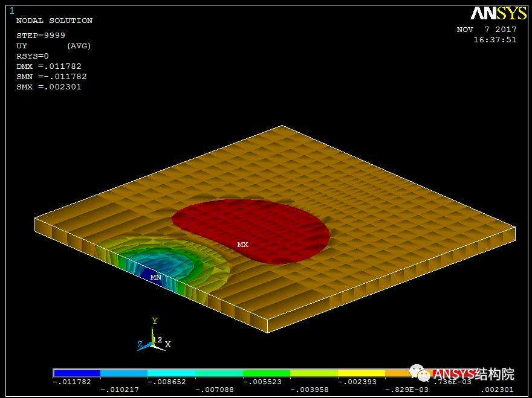
Task: Click the SMX =.002301 line
Action: pyautogui.click(x=49, y=87)
